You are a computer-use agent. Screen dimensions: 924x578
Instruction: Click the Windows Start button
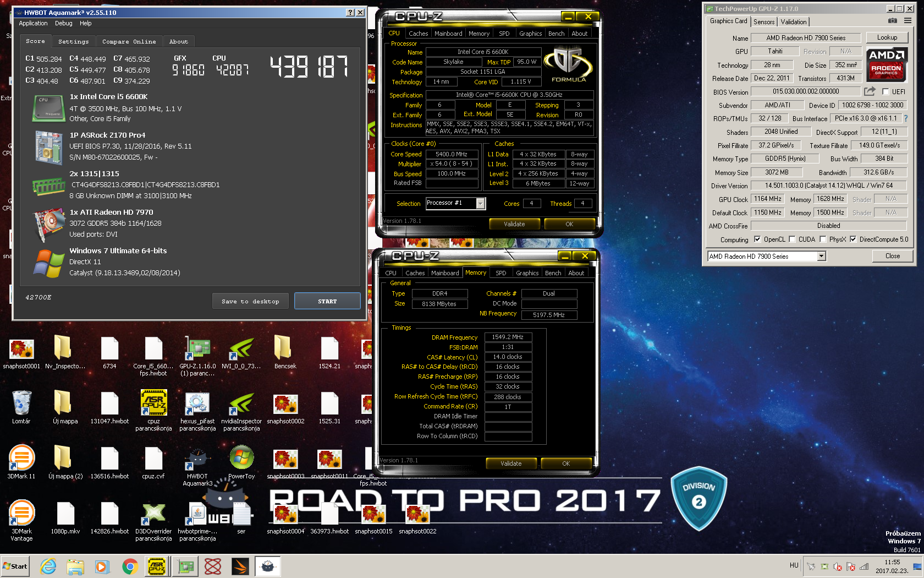coord(15,566)
